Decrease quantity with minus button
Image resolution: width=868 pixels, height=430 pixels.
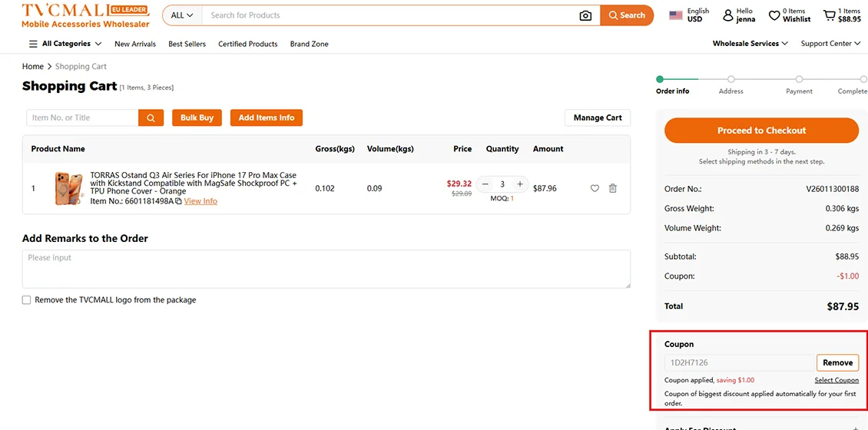[x=485, y=184]
